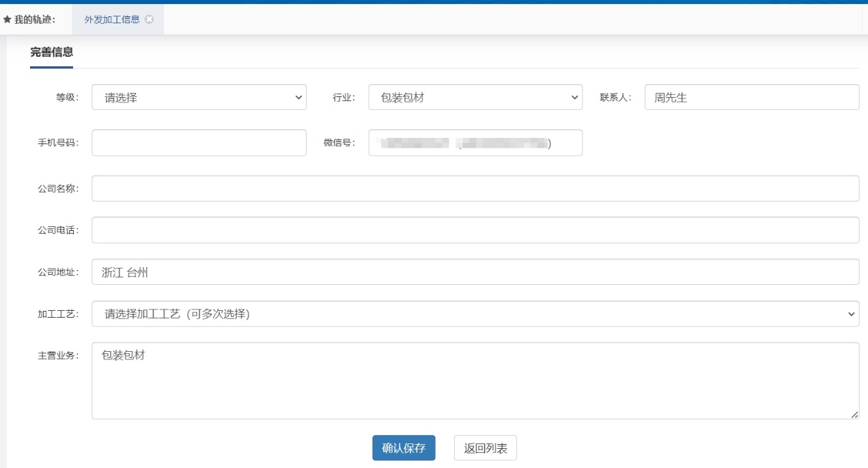
Task: Click the 确认保存 button
Action: coord(404,448)
